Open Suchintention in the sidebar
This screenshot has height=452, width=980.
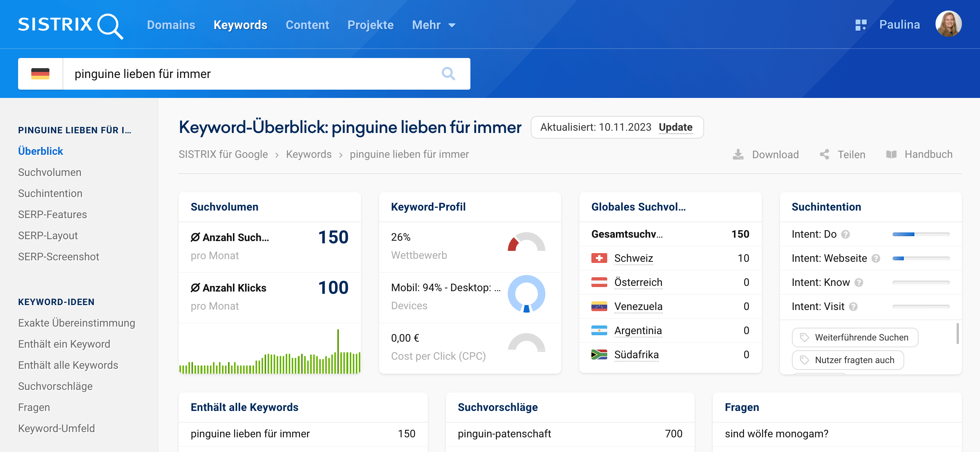(x=50, y=193)
